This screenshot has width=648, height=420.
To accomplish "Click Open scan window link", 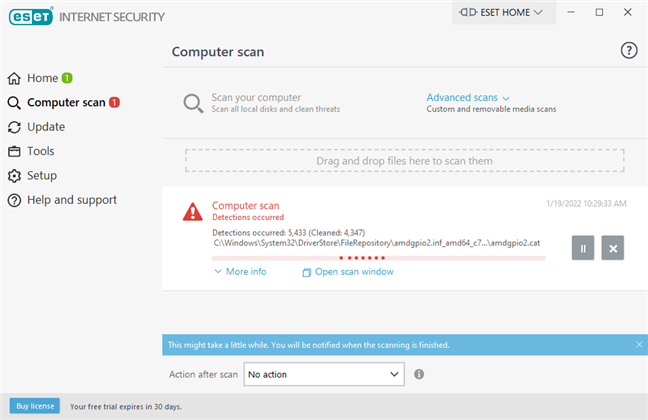I will pyautogui.click(x=354, y=272).
